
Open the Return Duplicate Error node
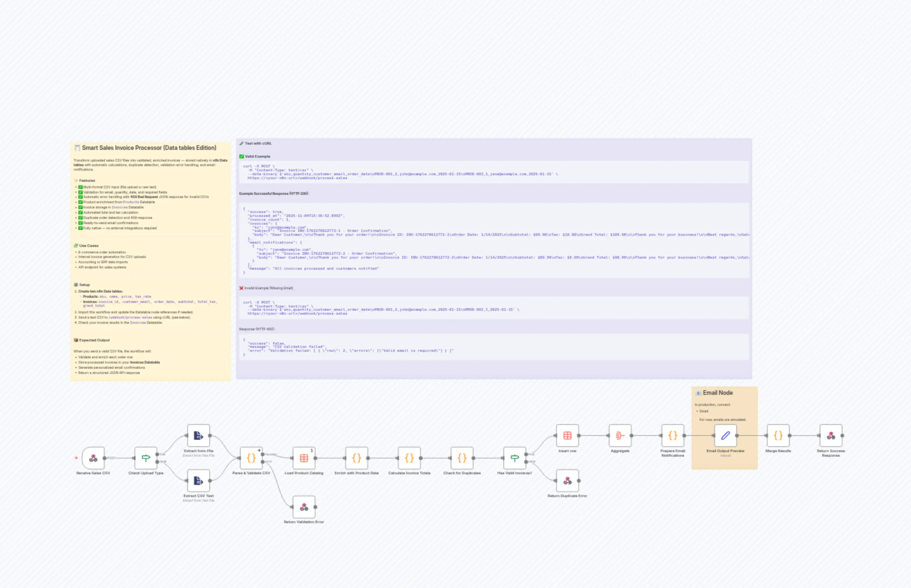567,480
